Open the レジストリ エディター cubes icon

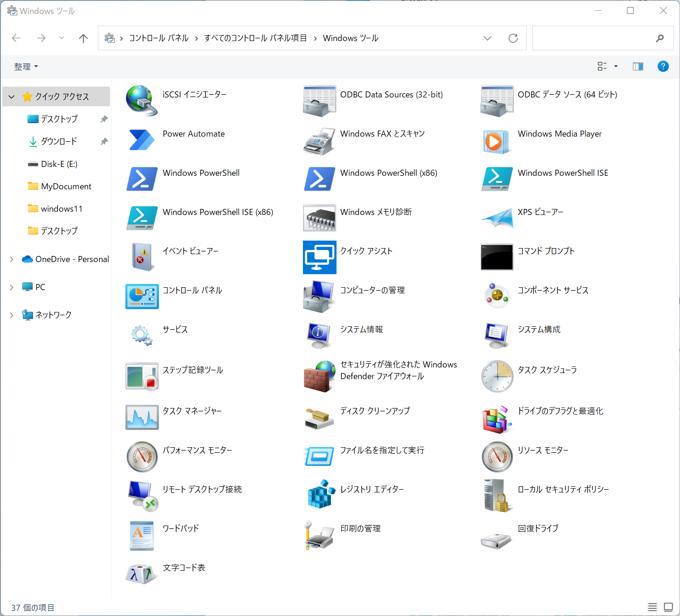pos(321,494)
